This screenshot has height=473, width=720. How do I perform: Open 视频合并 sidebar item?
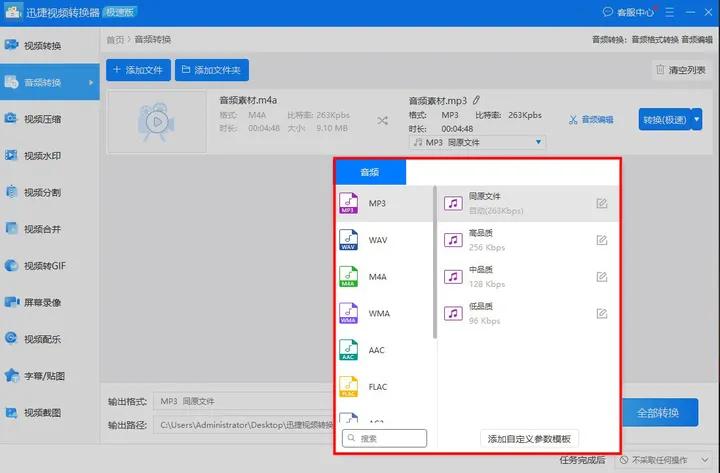[50, 229]
